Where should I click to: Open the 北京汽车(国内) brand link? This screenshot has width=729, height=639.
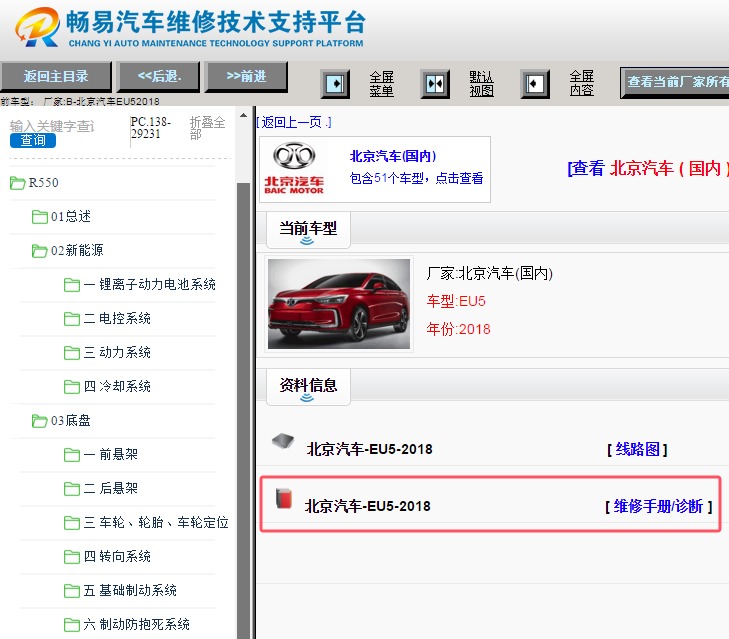coord(393,156)
